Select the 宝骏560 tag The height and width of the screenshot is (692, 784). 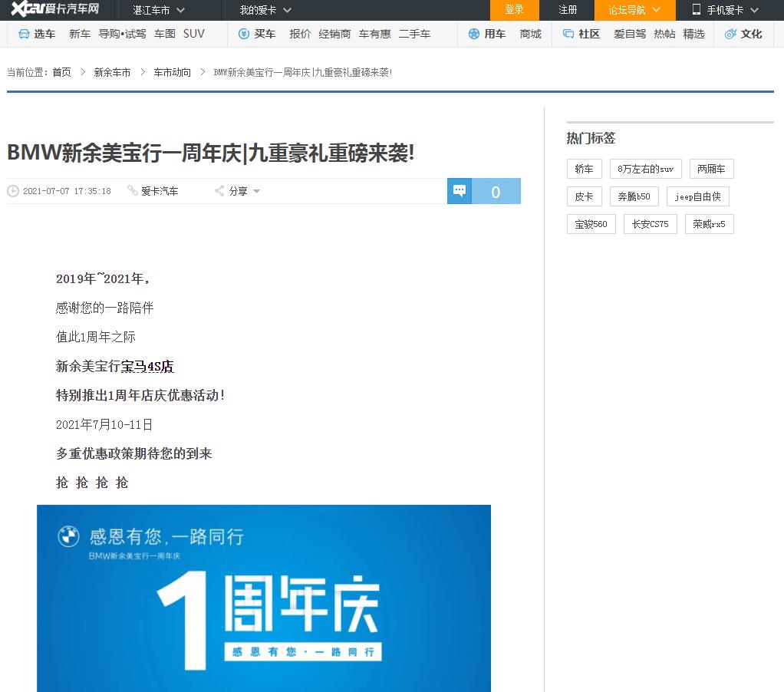point(591,224)
